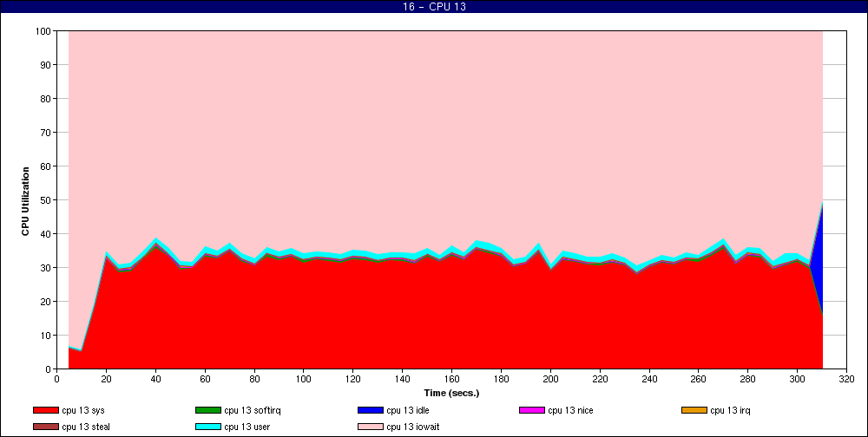The height and width of the screenshot is (437, 868).
Task: Click the 160 tick on the time axis
Action: [x=451, y=379]
